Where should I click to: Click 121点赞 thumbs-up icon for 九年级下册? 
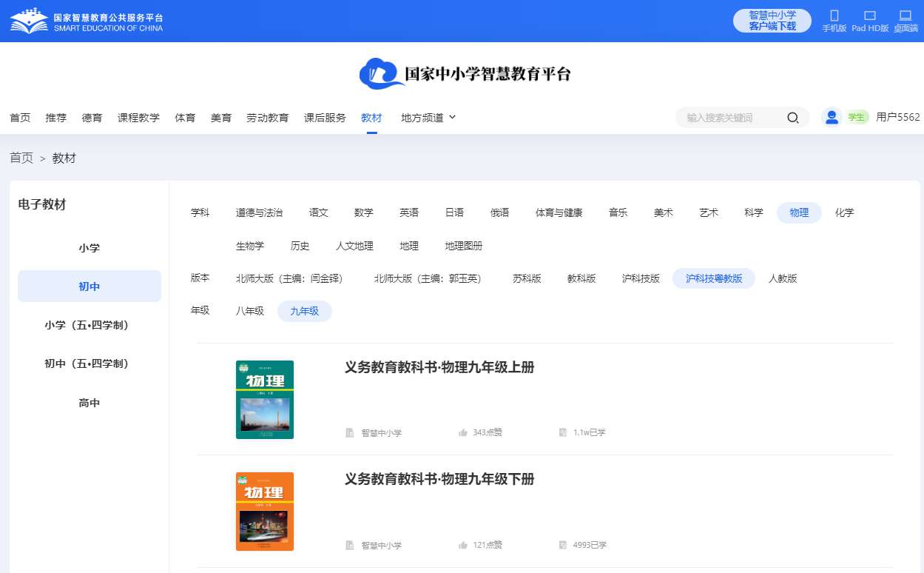tap(463, 545)
